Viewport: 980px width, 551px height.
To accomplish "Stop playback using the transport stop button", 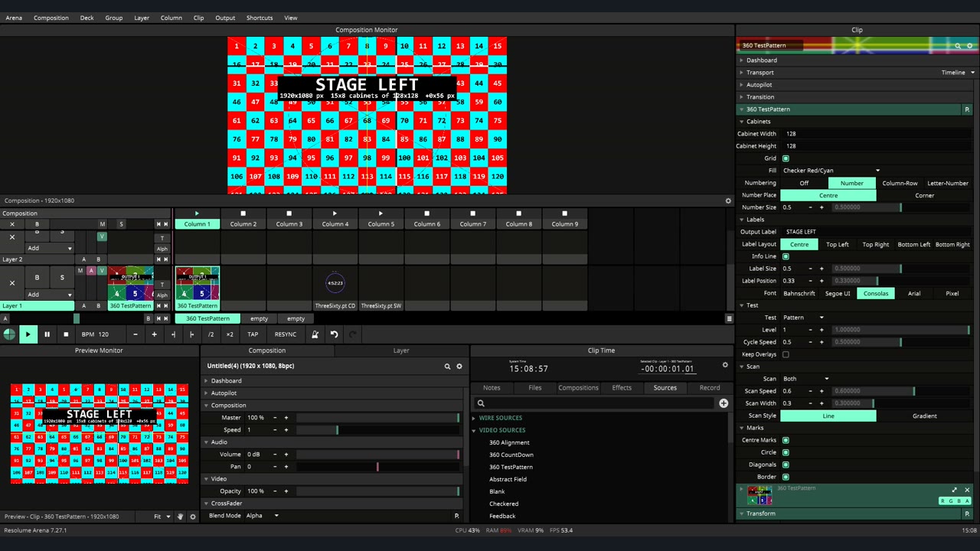I will pos(66,334).
